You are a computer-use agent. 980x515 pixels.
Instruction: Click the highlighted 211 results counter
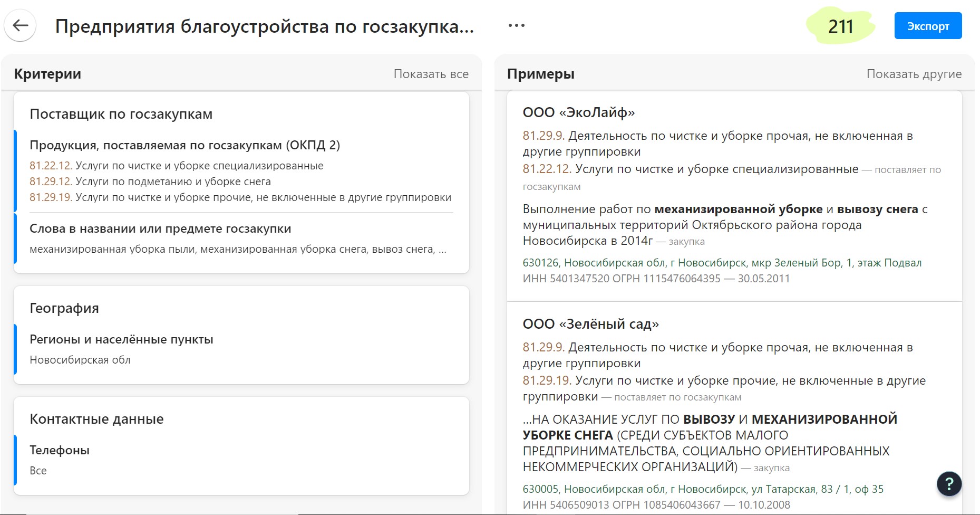[840, 26]
